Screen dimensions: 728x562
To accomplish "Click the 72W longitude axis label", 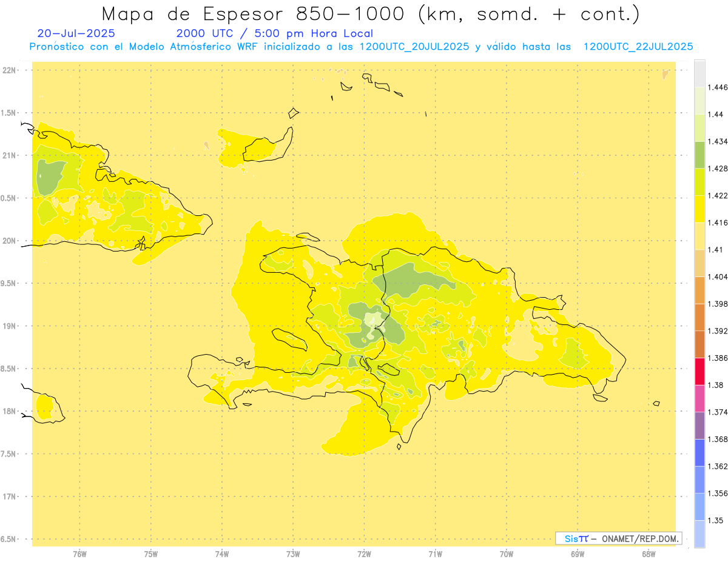I will click(364, 554).
